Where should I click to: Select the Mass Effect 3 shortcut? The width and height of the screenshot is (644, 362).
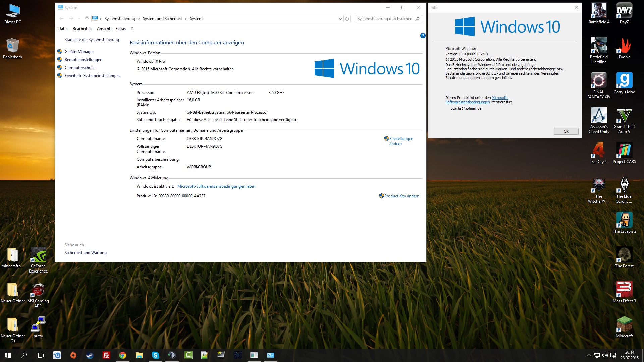coord(624,292)
